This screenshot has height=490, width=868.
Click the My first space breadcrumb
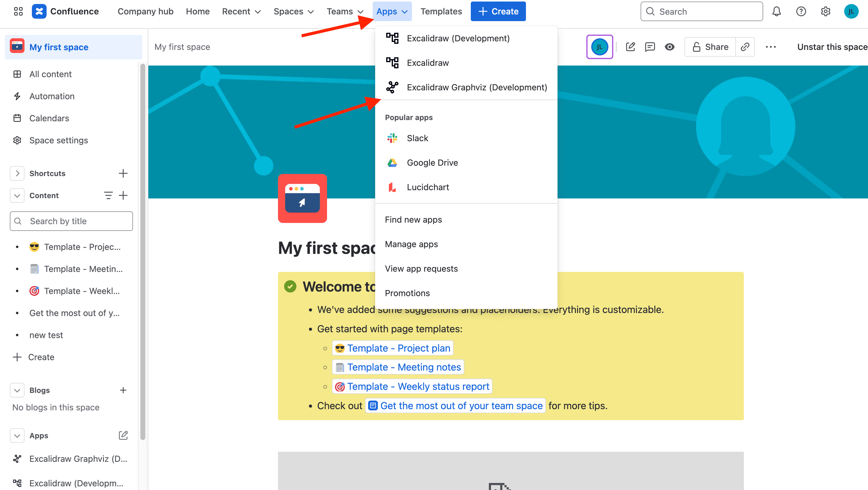pyautogui.click(x=182, y=47)
